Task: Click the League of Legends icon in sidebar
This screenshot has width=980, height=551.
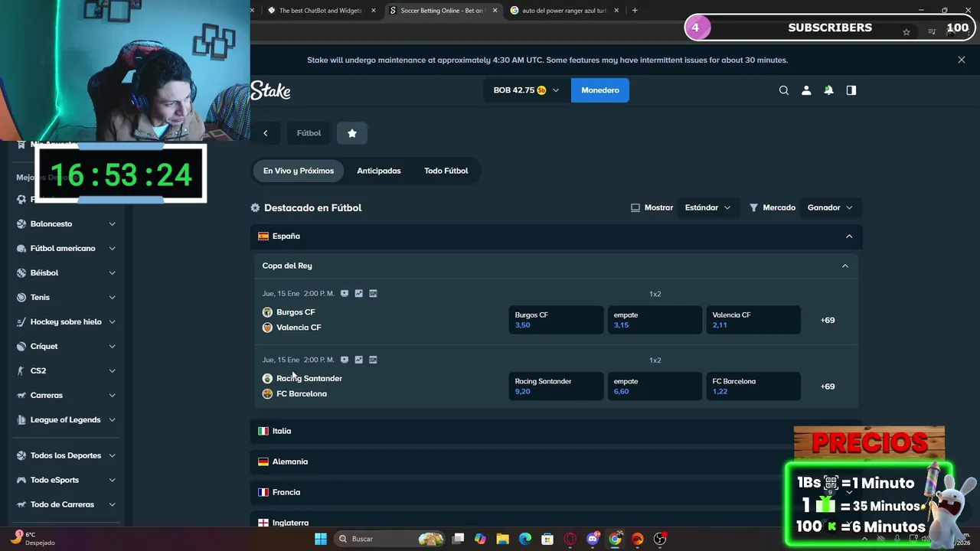Action: (21, 420)
